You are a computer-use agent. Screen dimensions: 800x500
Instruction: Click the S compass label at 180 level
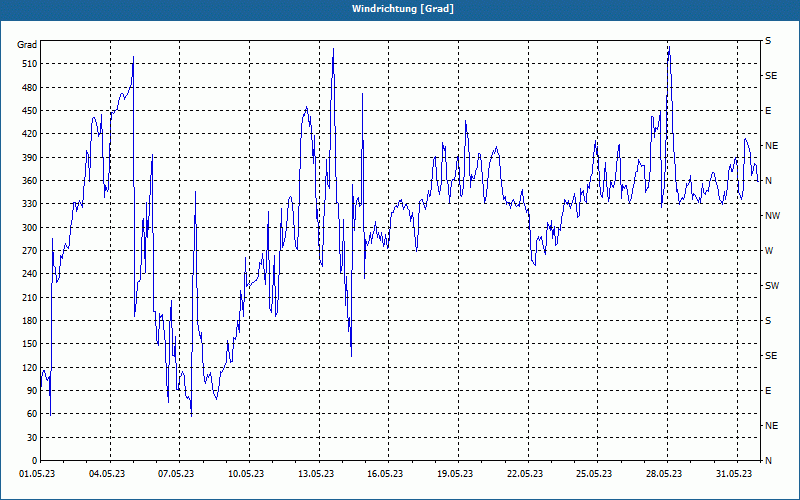[x=768, y=321]
